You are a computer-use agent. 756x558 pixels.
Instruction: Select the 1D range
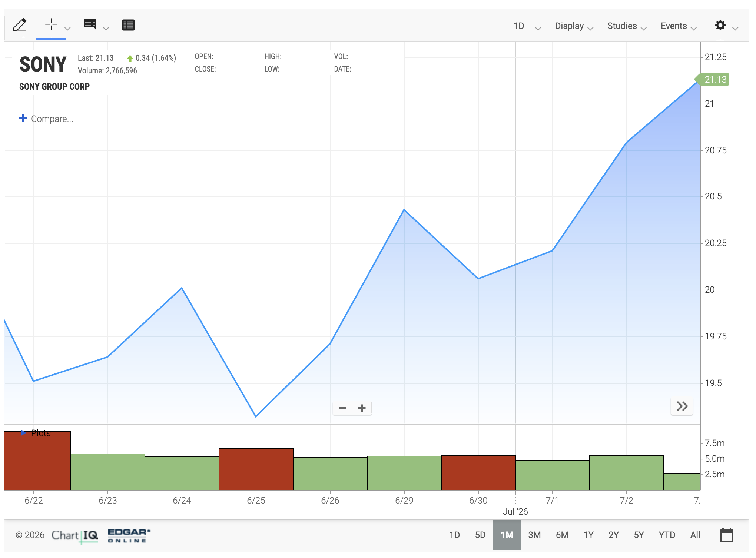pyautogui.click(x=454, y=535)
